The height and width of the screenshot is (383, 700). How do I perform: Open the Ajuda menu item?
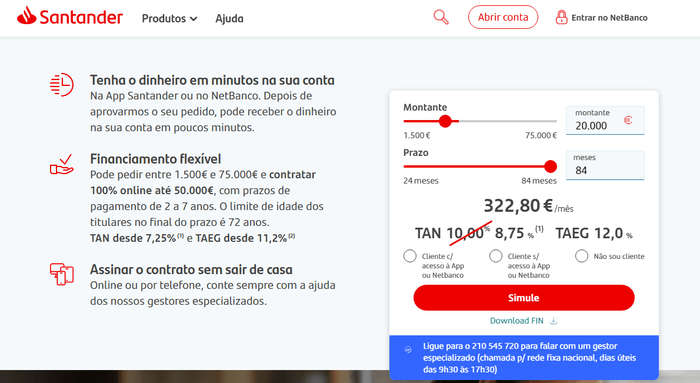(x=229, y=18)
